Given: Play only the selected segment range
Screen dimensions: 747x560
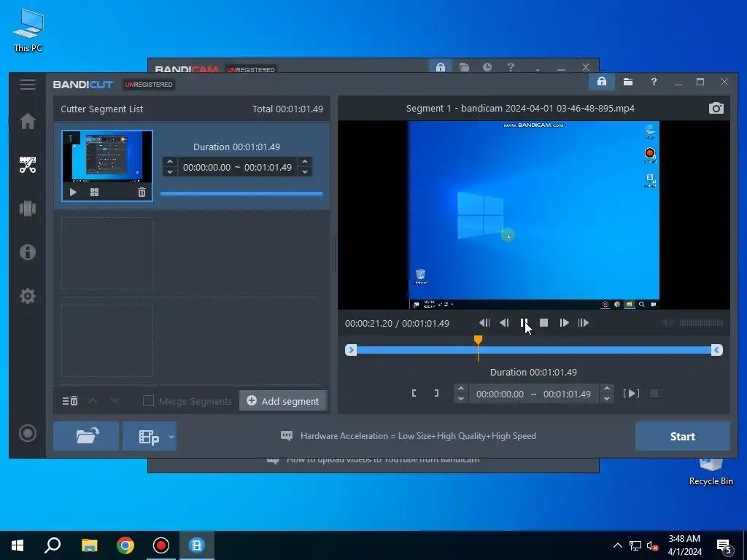Looking at the screenshot, I should click(x=631, y=393).
